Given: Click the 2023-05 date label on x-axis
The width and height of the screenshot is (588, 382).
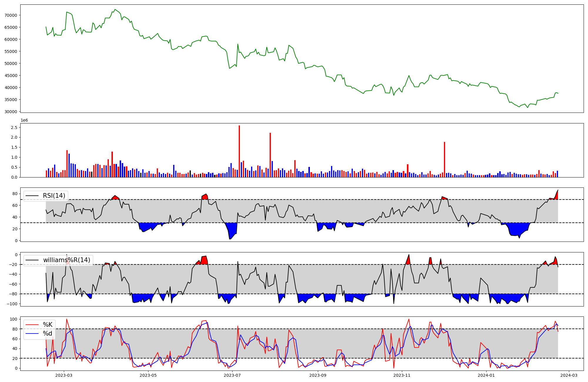Looking at the screenshot, I should tap(148, 375).
